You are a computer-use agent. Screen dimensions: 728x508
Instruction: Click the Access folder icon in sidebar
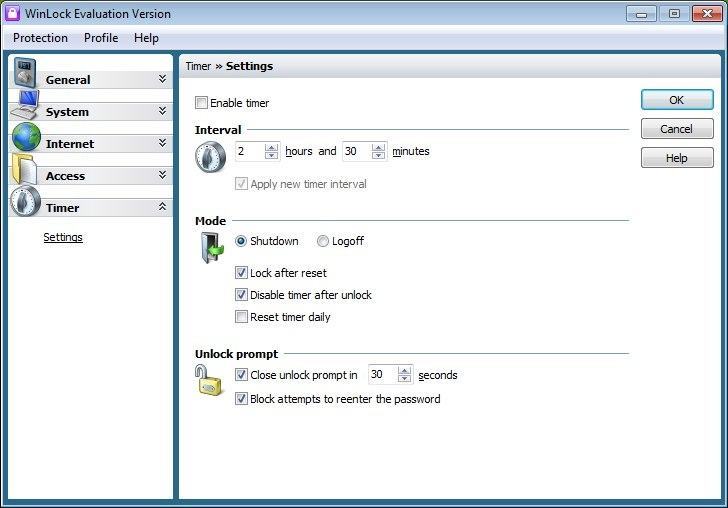(x=24, y=169)
